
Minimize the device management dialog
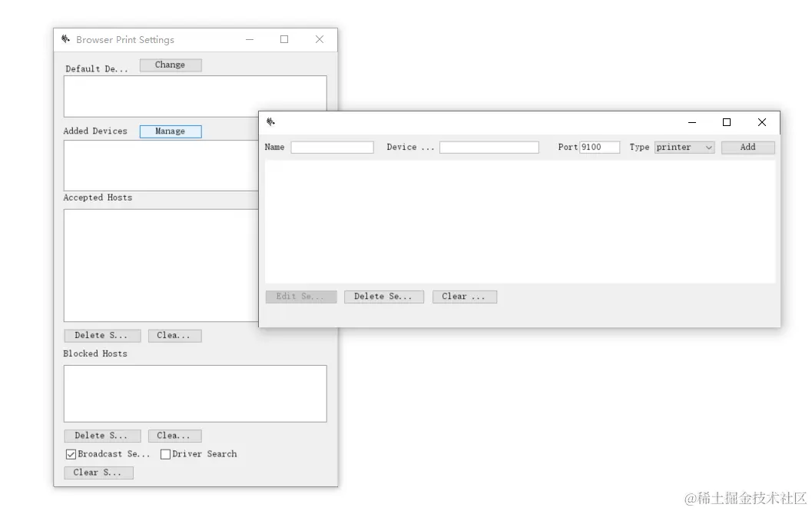click(692, 122)
